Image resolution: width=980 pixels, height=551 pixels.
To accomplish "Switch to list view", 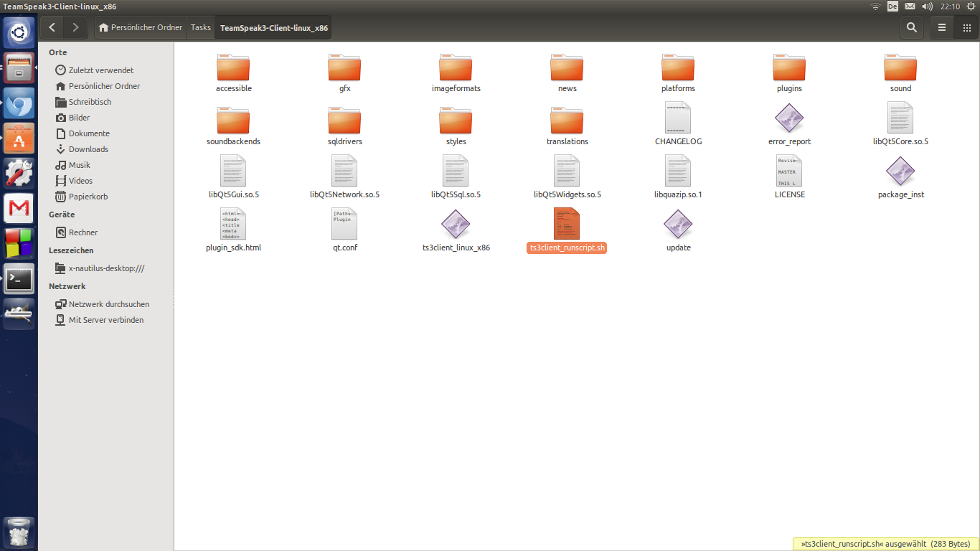I will click(942, 27).
